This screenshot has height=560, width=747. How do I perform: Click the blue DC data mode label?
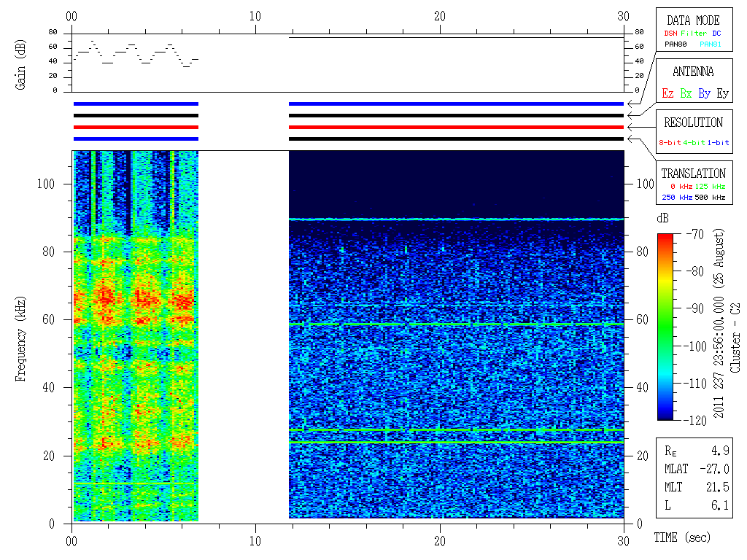point(716,34)
